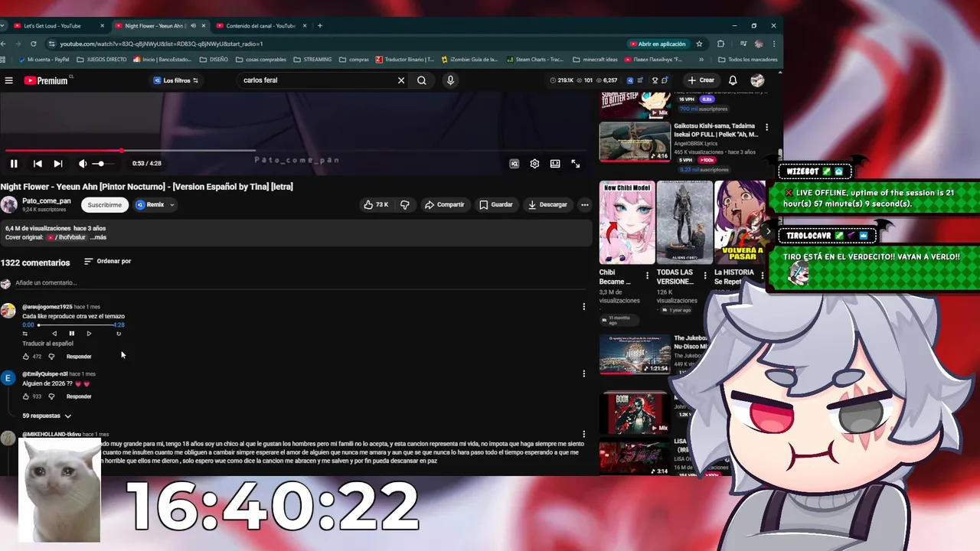Skip to the previous video in the player
Viewport: 980px width, 551px height.
point(38,163)
